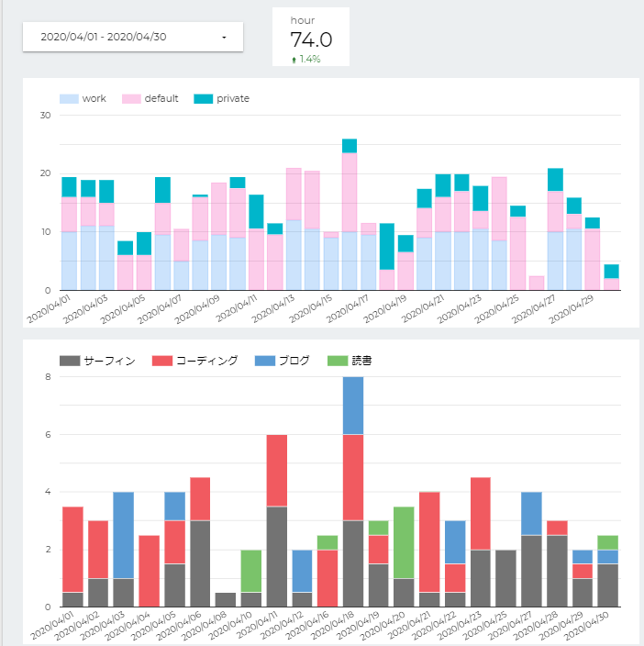Click the hour 74.0 scorecard
This screenshot has width=644, height=646.
click(311, 37)
